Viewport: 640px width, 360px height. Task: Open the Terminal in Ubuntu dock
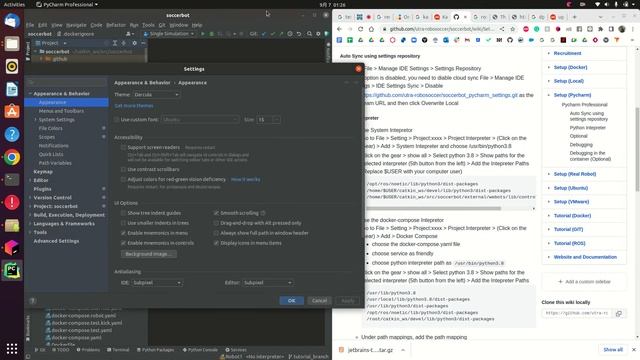pos(12,180)
